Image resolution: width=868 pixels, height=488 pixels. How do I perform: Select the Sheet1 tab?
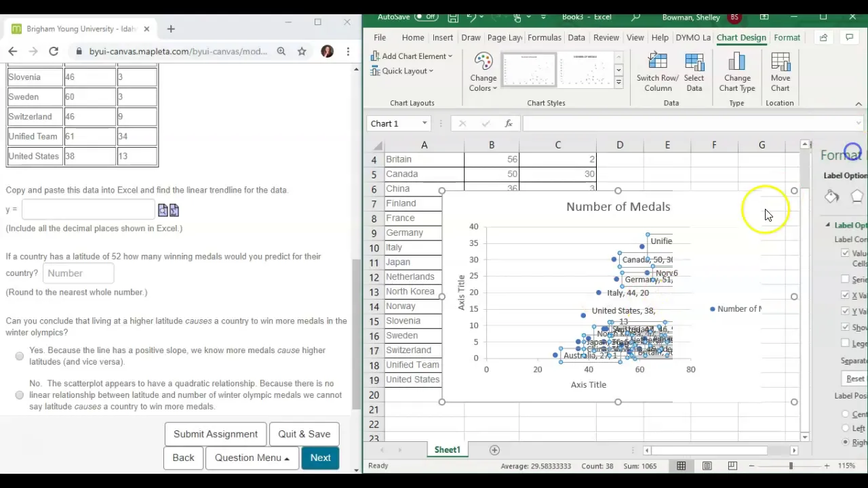point(447,450)
